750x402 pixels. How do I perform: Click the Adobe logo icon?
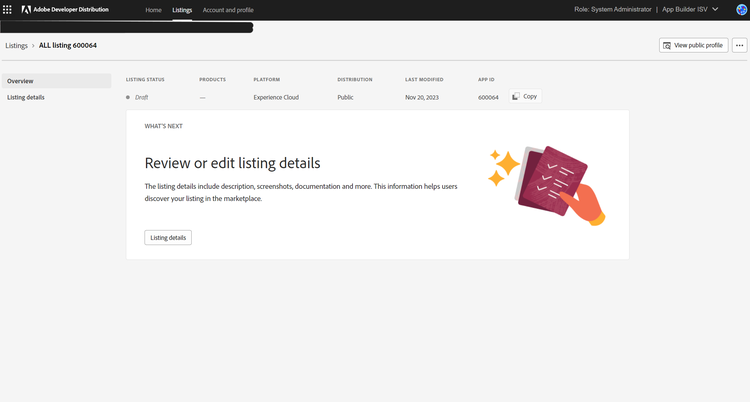click(26, 10)
